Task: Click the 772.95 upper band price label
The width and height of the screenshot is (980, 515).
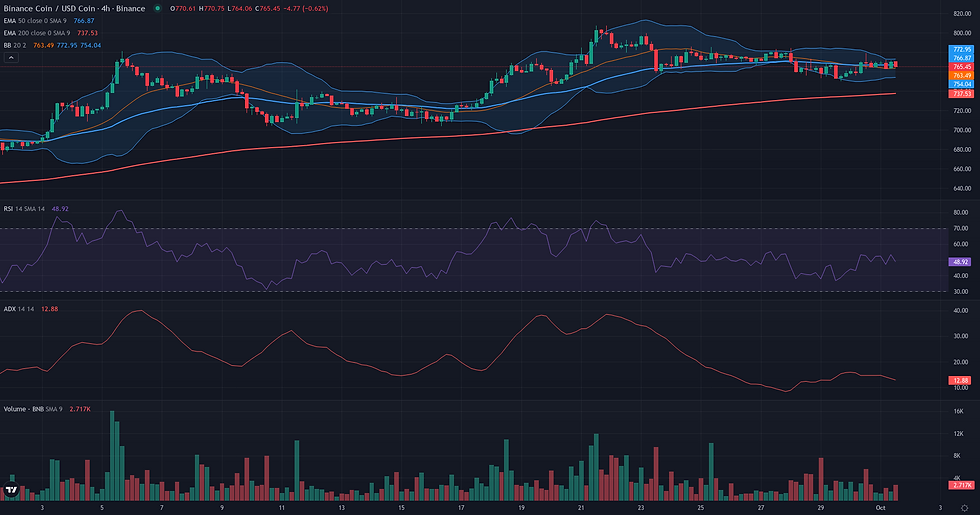Action: point(961,49)
